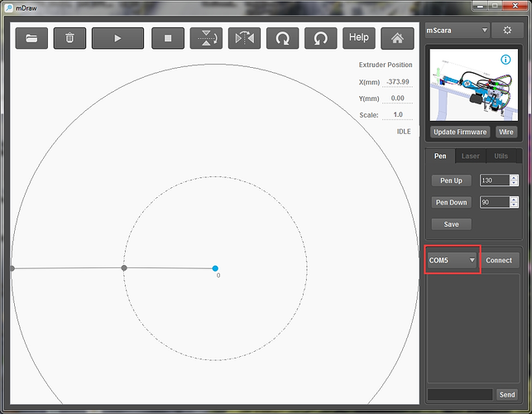
Task: Switch to the Laser tab
Action: point(470,156)
